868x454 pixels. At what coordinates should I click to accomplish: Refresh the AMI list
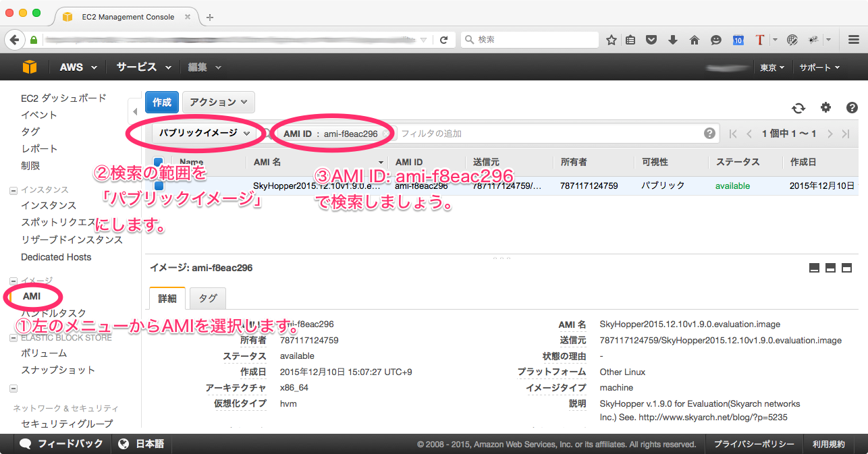(798, 108)
